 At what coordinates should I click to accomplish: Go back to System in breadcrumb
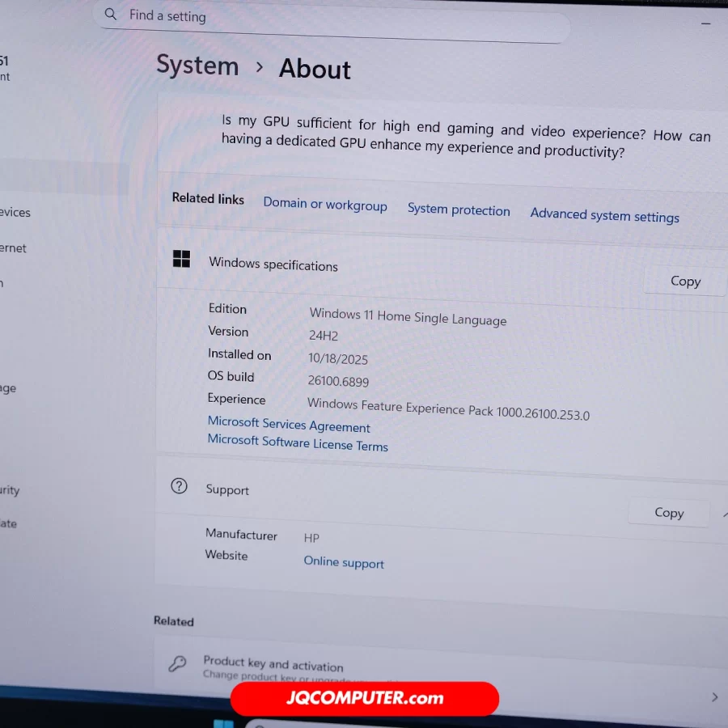(197, 66)
